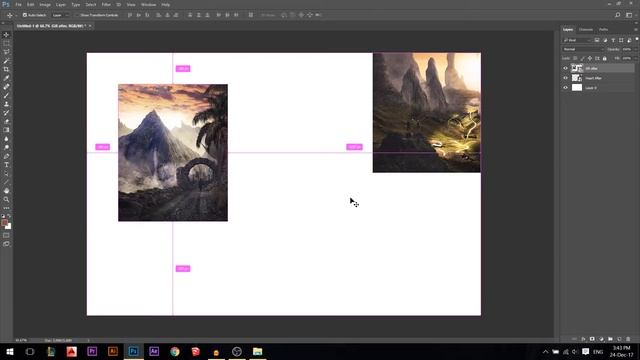This screenshot has width=640, height=360.
Task: Click the foreground color swatch
Action: (4, 223)
